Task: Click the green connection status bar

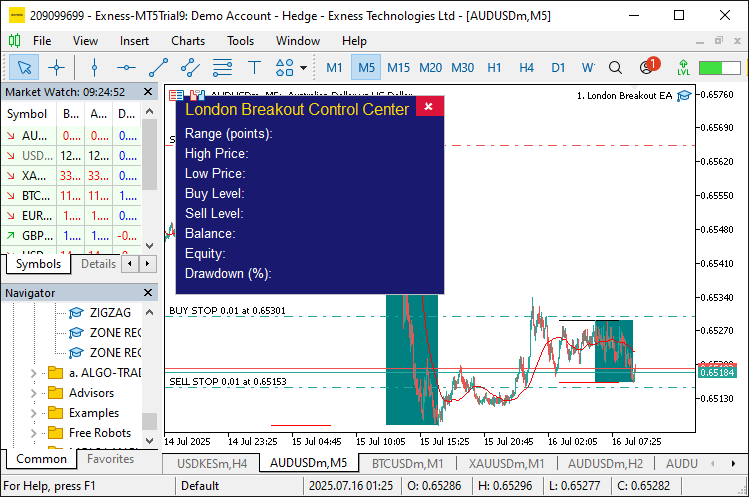Action: tap(719, 67)
